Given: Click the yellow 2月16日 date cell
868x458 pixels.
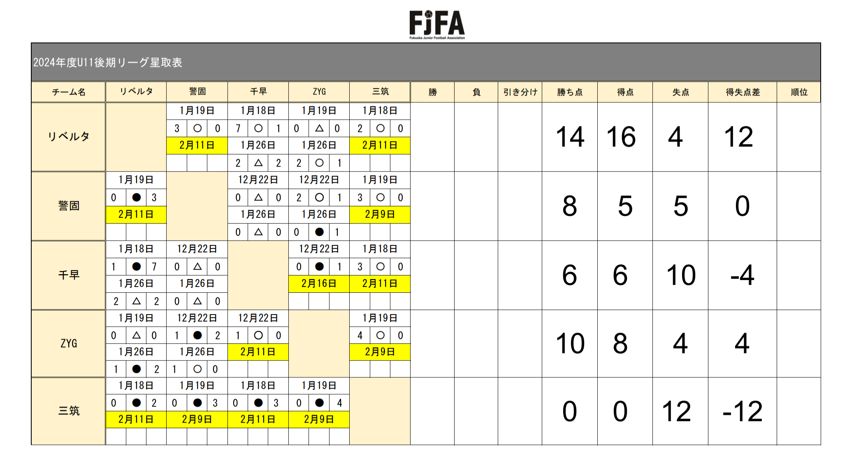Looking at the screenshot, I should (319, 284).
